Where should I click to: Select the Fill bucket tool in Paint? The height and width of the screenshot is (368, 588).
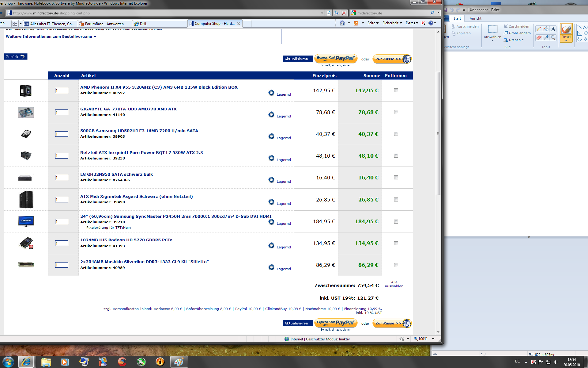click(x=546, y=29)
